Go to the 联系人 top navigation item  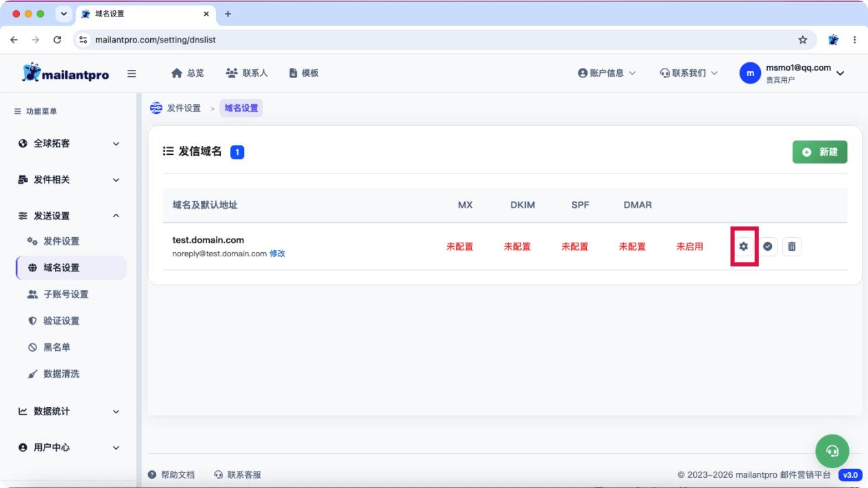click(247, 73)
